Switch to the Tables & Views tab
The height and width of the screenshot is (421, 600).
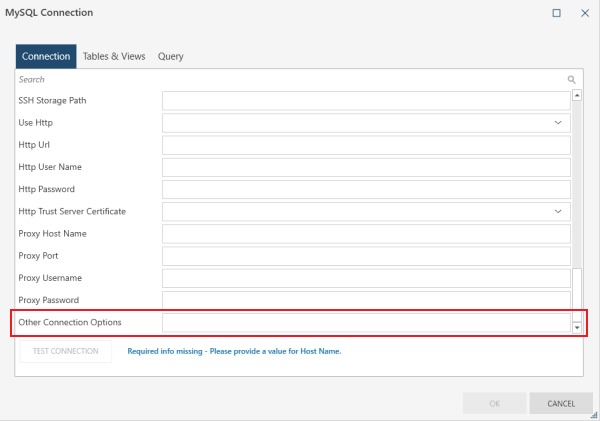pyautogui.click(x=114, y=57)
